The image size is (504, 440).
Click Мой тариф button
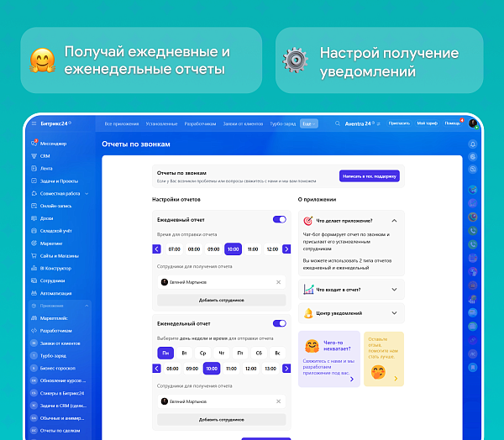click(x=428, y=123)
